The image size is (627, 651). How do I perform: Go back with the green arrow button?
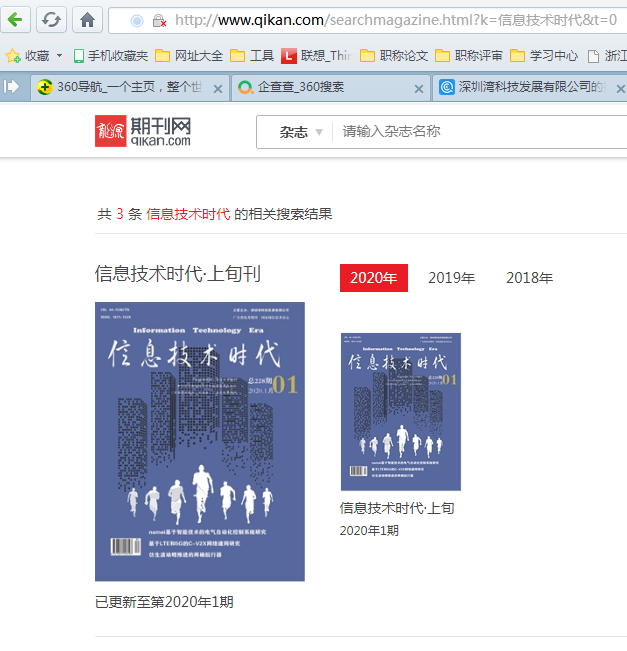pos(15,20)
